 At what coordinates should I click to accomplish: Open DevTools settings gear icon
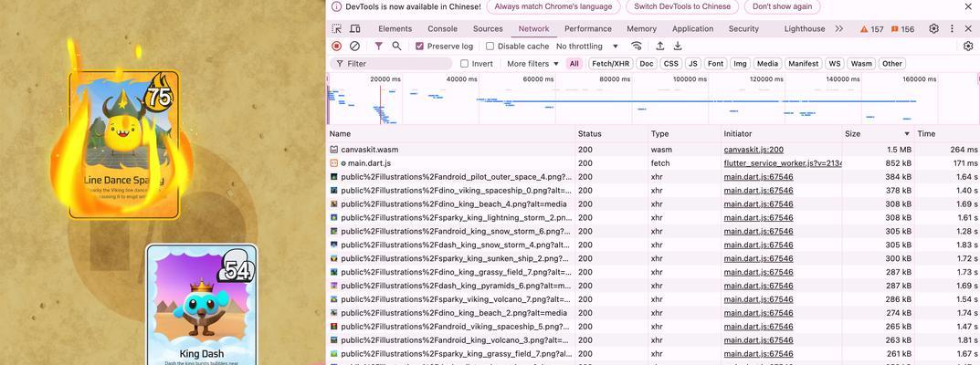[x=933, y=28]
